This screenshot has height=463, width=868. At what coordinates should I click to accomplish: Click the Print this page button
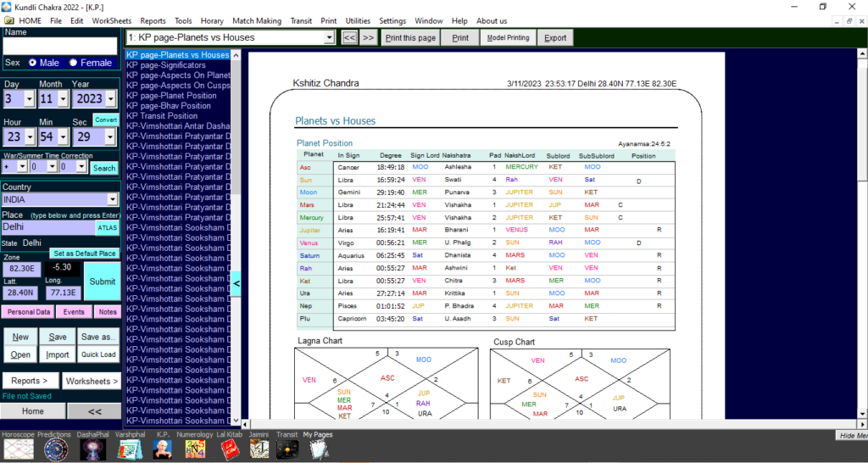(410, 37)
